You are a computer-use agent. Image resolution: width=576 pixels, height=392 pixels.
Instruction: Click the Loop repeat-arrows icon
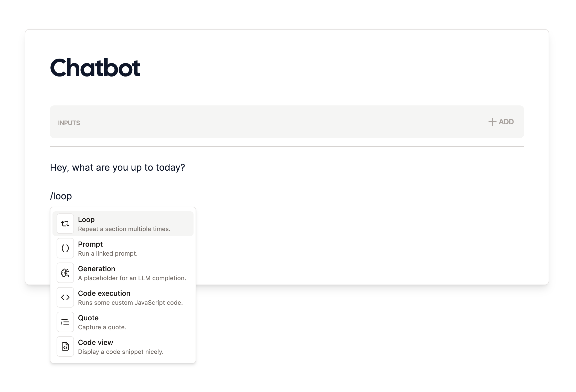65,224
